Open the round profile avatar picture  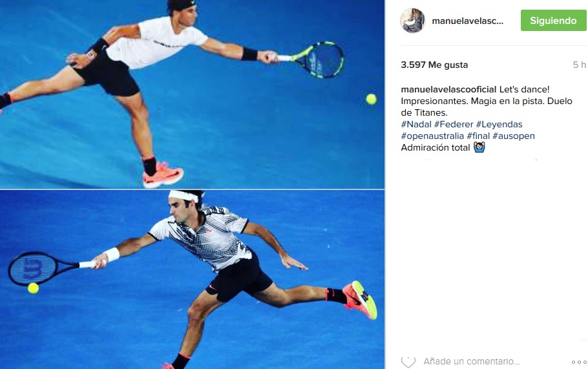tap(412, 21)
